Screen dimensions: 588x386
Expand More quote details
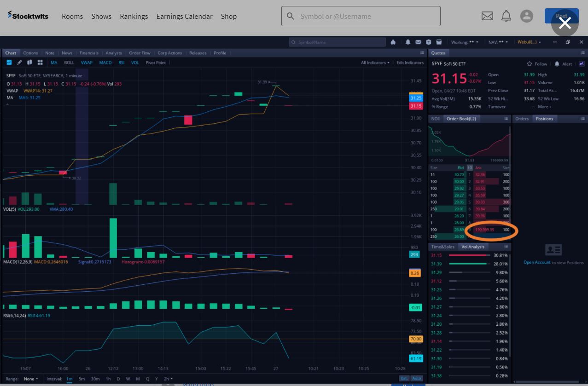[x=544, y=107]
